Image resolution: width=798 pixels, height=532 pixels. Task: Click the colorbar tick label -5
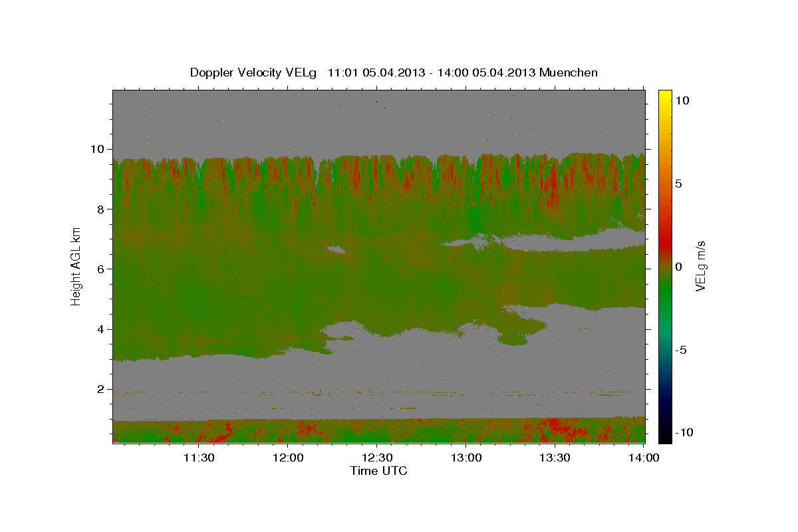coord(682,350)
